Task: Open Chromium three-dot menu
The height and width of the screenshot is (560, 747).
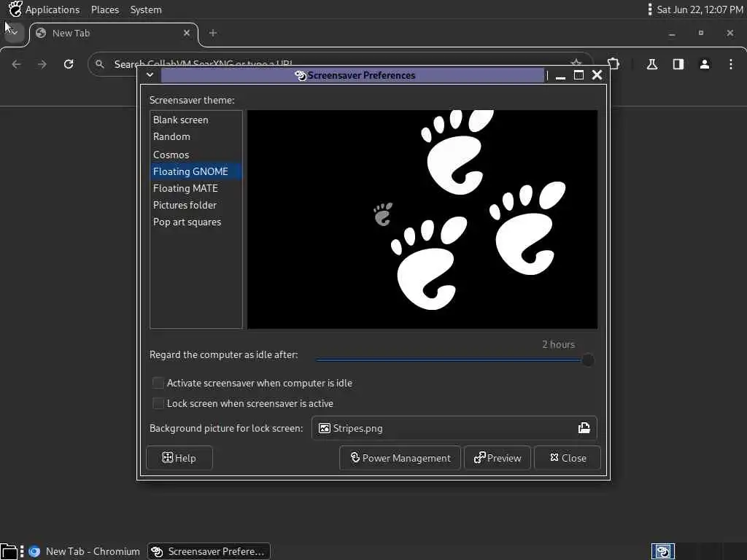Action: 731,64
